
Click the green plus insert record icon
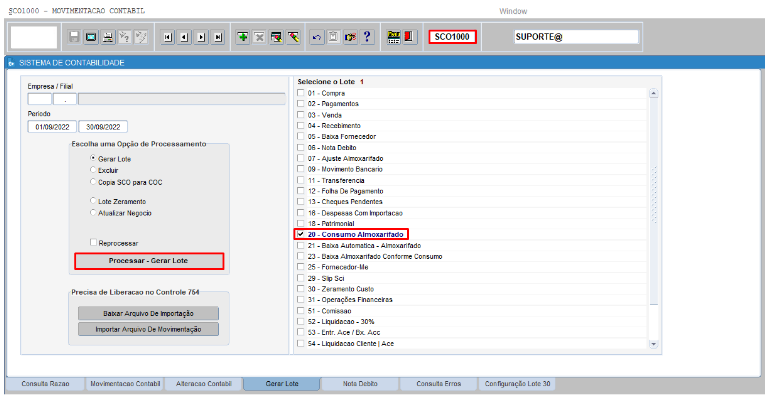click(x=242, y=37)
